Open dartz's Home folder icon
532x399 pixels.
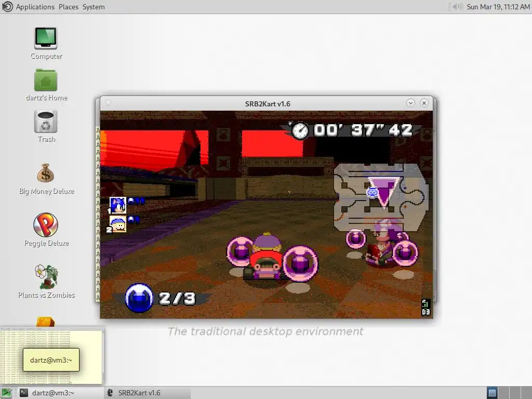pyautogui.click(x=46, y=80)
